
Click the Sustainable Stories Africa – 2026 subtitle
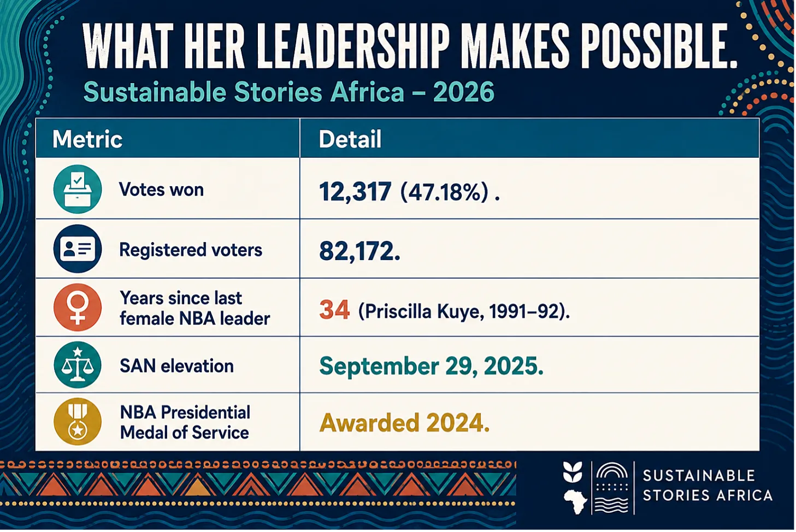pos(289,92)
